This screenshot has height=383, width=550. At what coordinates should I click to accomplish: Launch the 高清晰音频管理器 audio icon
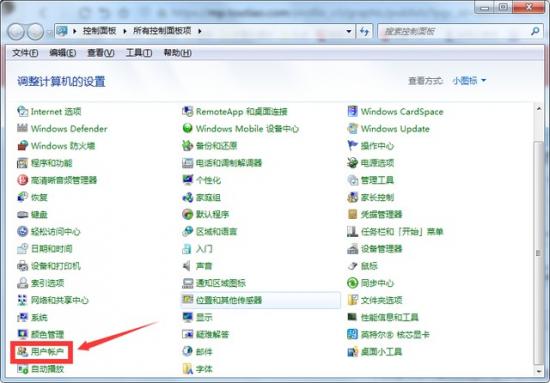(22, 180)
